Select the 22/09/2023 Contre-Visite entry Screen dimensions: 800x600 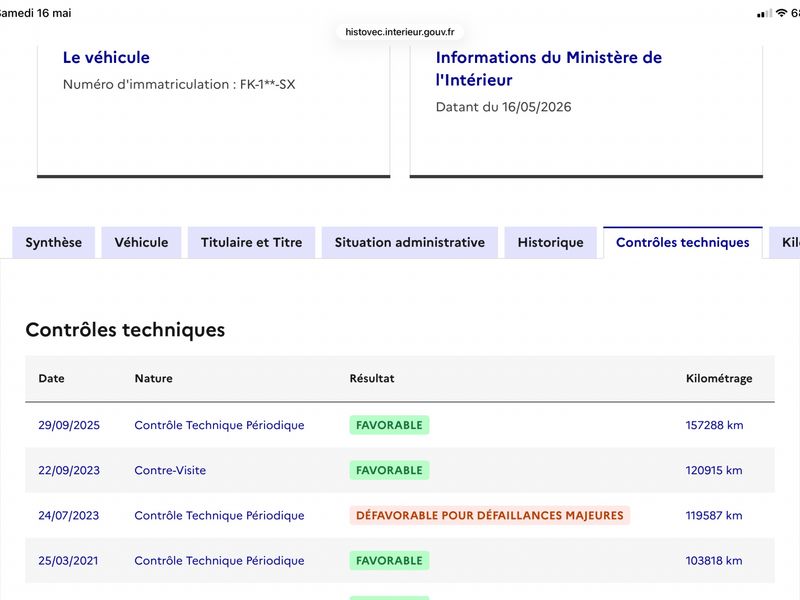pyautogui.click(x=400, y=470)
